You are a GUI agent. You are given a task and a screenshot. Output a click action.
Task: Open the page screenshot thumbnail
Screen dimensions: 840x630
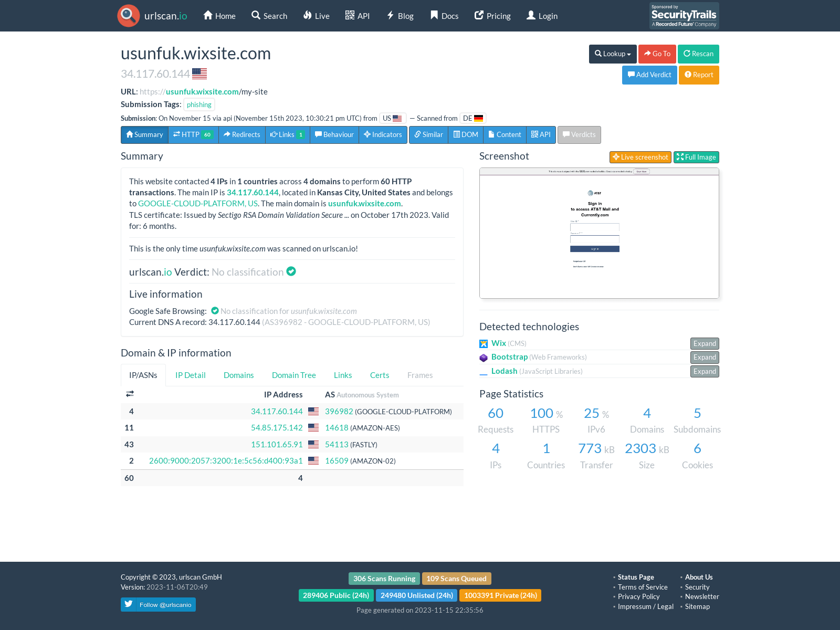point(599,233)
